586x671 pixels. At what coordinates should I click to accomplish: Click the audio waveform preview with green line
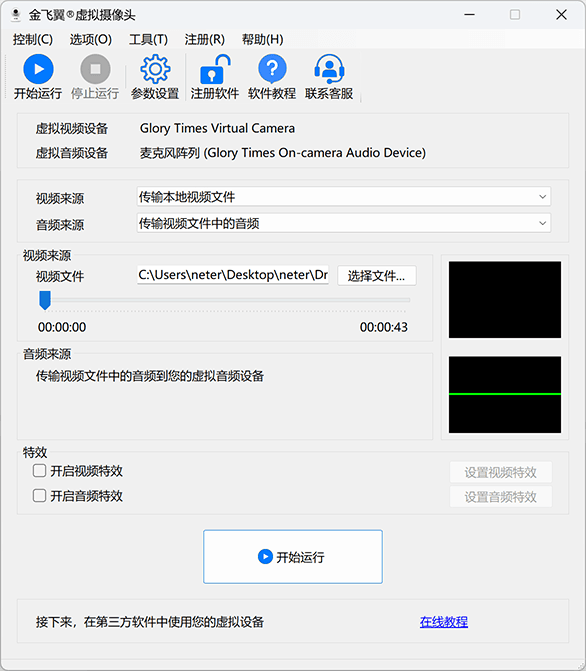point(505,395)
